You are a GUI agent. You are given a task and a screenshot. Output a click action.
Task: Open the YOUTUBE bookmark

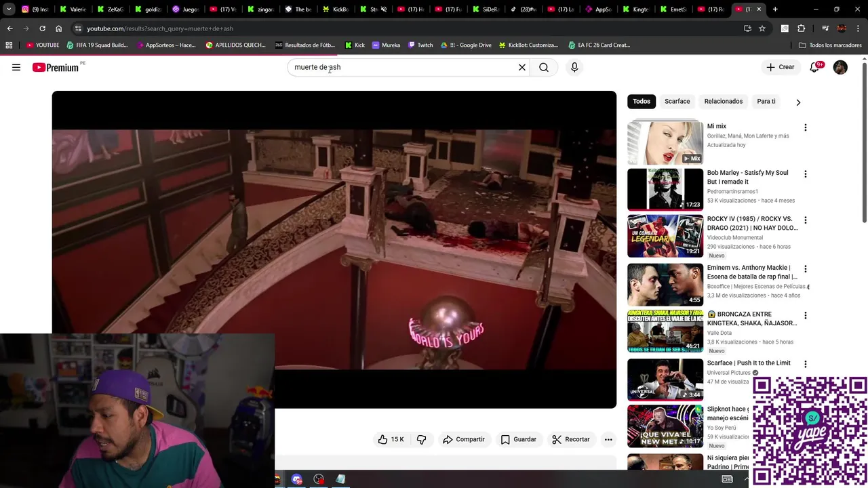point(43,45)
